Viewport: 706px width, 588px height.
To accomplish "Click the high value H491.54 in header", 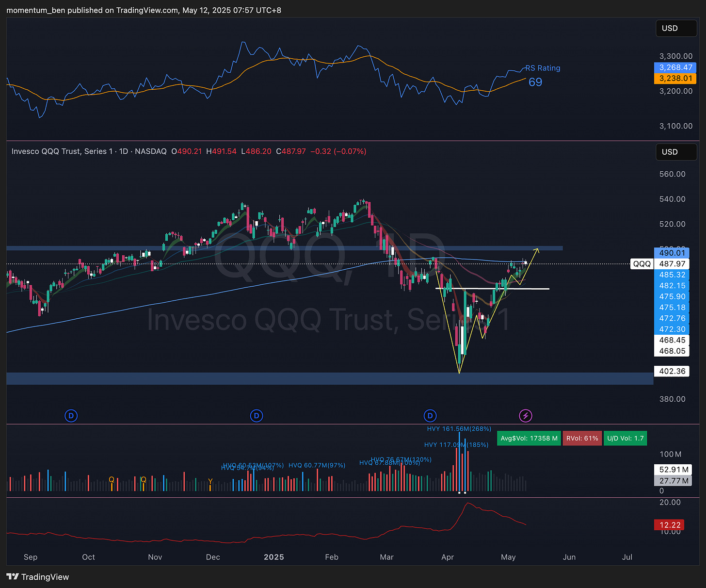I will [222, 151].
